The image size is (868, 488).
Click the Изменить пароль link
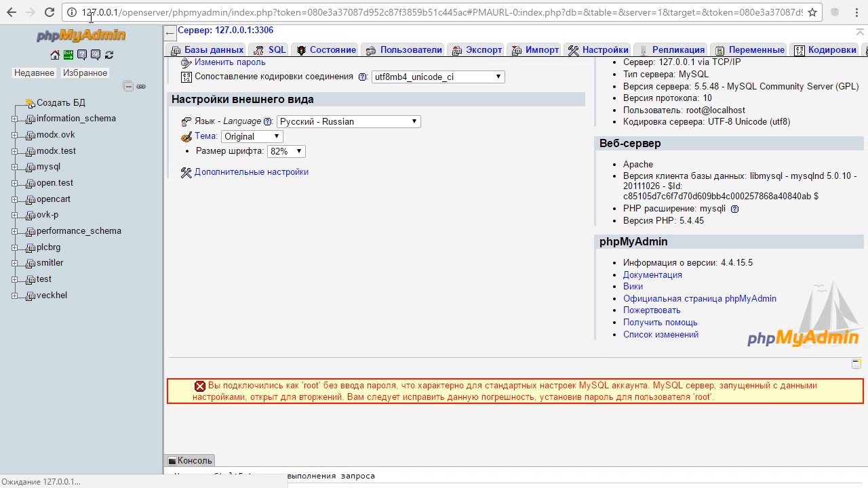pyautogui.click(x=230, y=62)
